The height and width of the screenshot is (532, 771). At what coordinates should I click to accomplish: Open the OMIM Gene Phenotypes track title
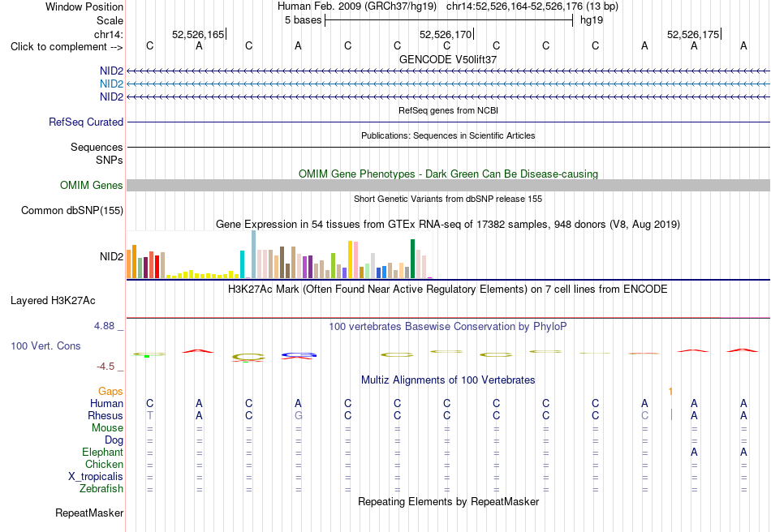[x=448, y=174]
